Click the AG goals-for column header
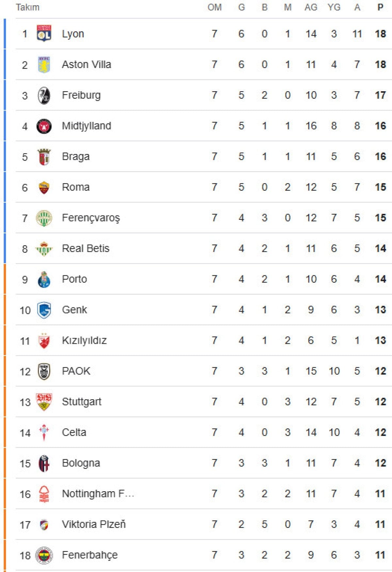This screenshot has width=392, height=572. 311,7
